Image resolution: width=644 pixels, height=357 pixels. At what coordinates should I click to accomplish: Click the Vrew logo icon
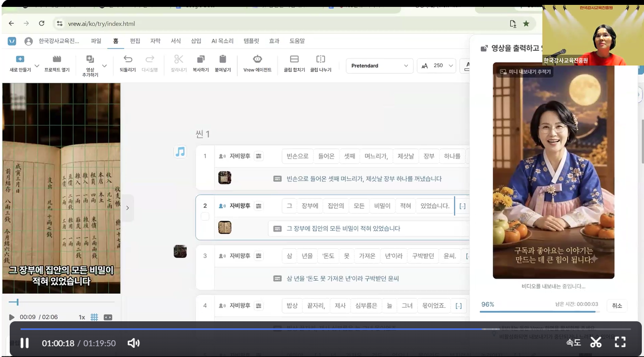coord(12,41)
